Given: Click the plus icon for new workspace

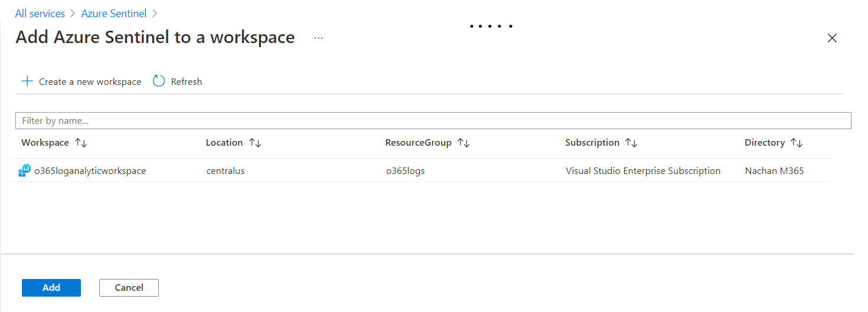Looking at the screenshot, I should pyautogui.click(x=27, y=81).
